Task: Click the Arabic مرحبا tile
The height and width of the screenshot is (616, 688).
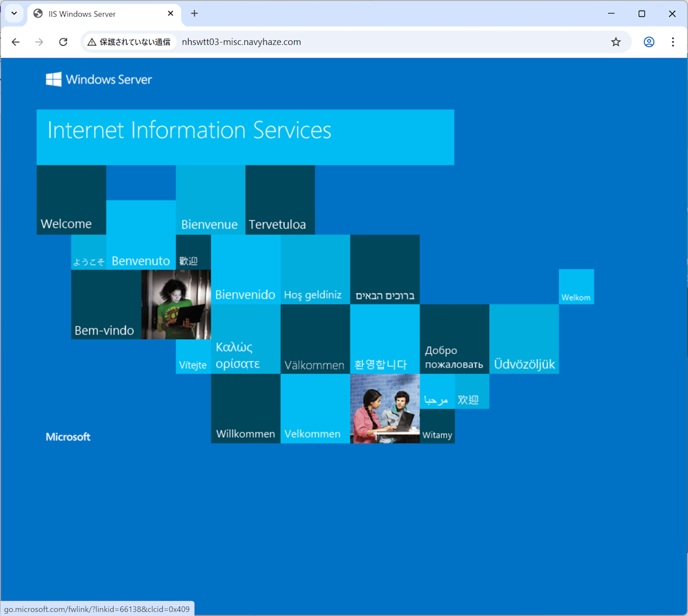Action: tap(437, 391)
